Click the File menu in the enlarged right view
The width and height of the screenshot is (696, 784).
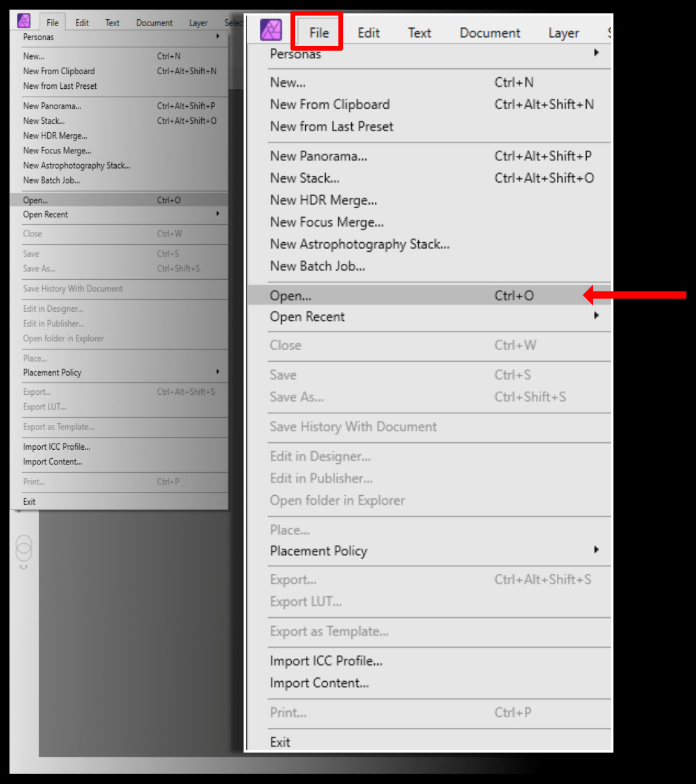319,33
